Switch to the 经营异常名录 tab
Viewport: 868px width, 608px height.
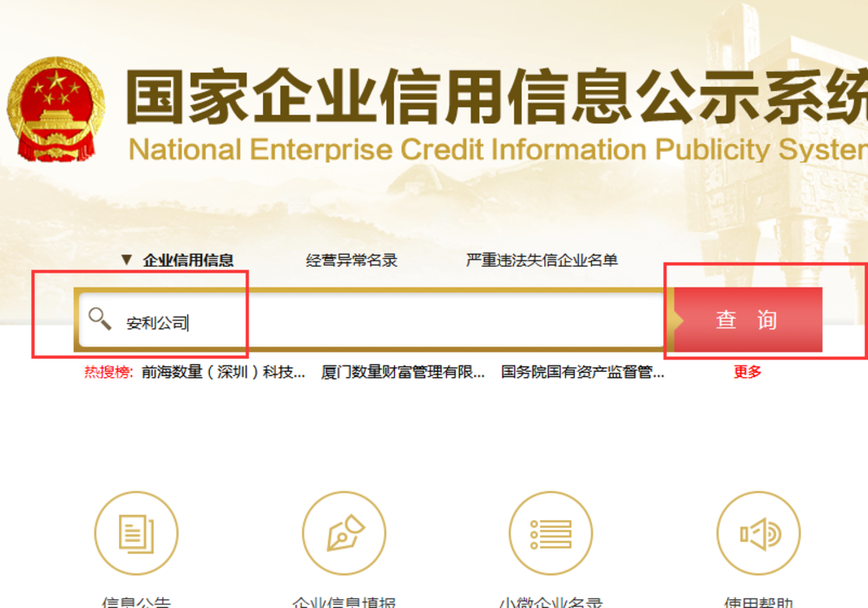click(352, 261)
